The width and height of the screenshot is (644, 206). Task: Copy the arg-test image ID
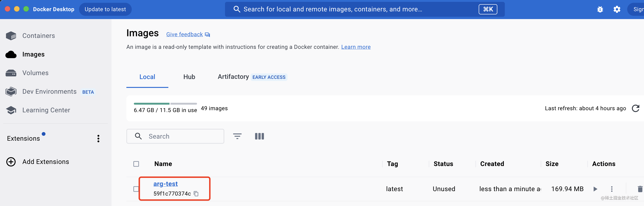[196, 194]
